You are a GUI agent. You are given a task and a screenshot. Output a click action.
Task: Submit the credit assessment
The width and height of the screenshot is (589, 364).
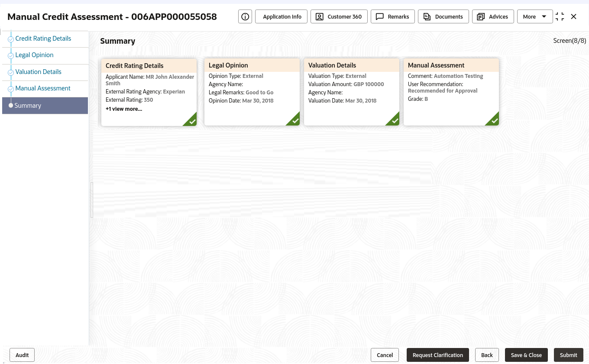pyautogui.click(x=569, y=355)
